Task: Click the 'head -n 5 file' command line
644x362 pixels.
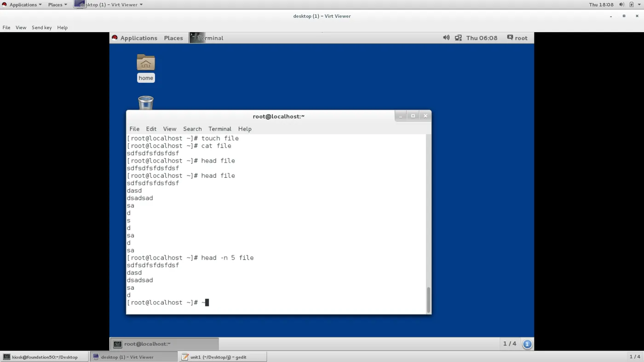Action: [190, 258]
